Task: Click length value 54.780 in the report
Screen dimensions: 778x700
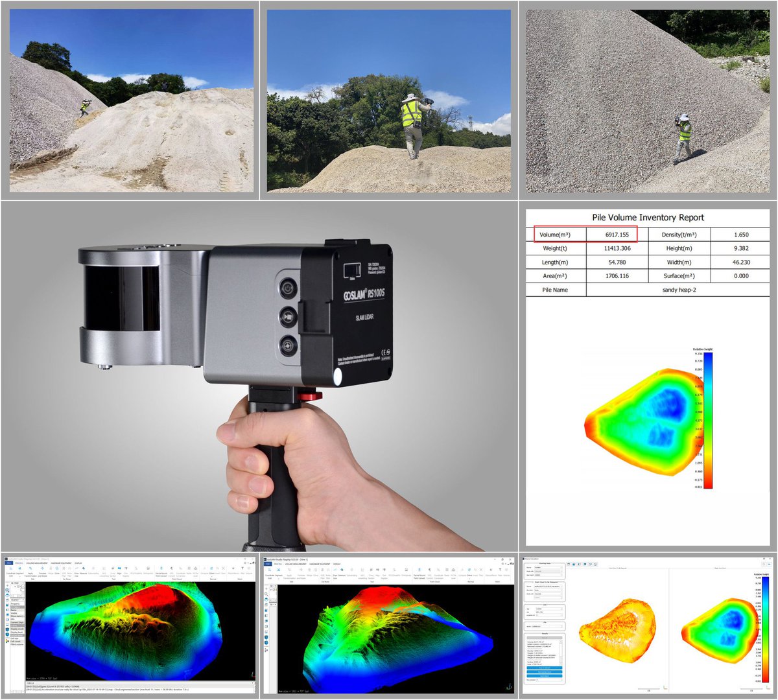Action: point(617,262)
